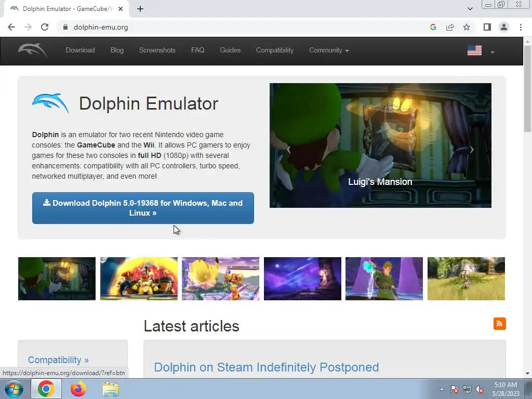Click the network tray icon

coord(467,390)
